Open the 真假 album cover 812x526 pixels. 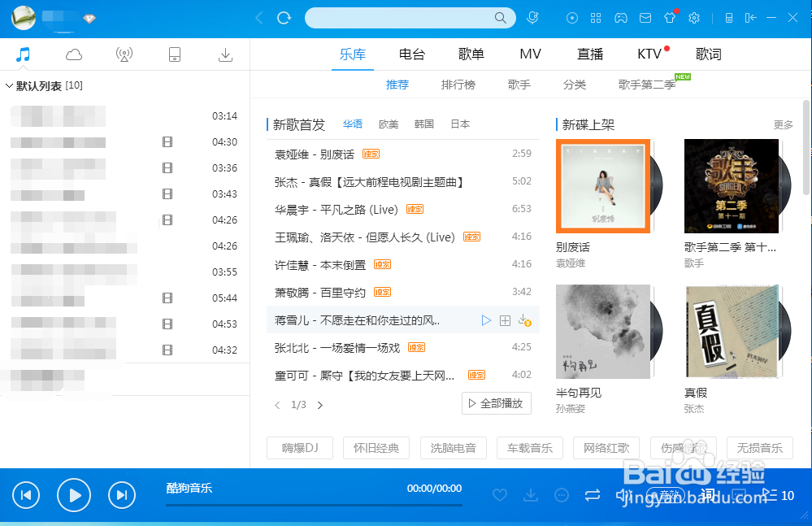pyautogui.click(x=732, y=332)
